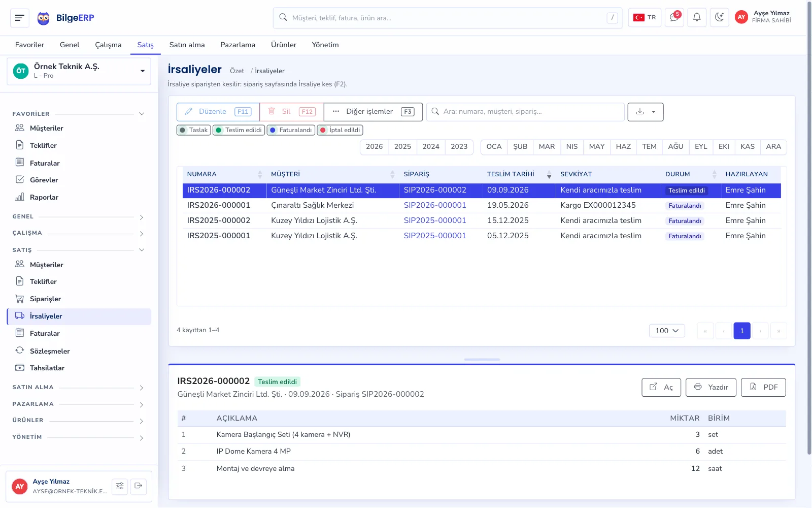
Task: Toggle the sidebar hamburger menu icon
Action: (20, 18)
